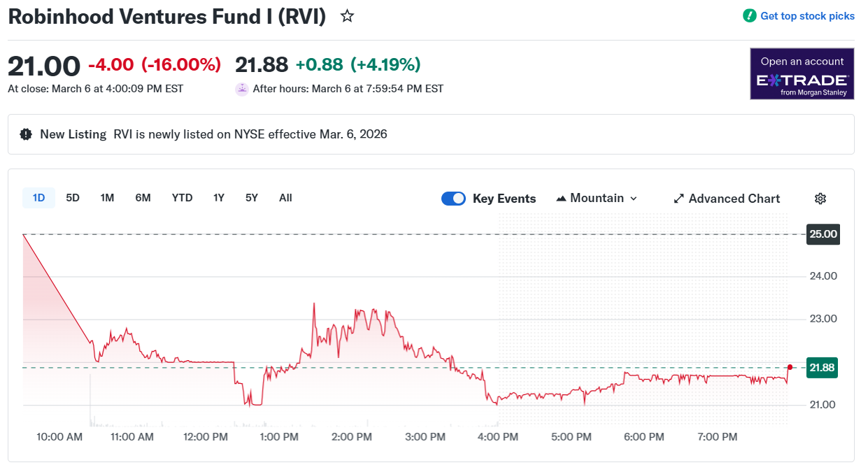This screenshot has width=868, height=472.
Task: Click the 7:00 PM axis label
Action: (717, 437)
